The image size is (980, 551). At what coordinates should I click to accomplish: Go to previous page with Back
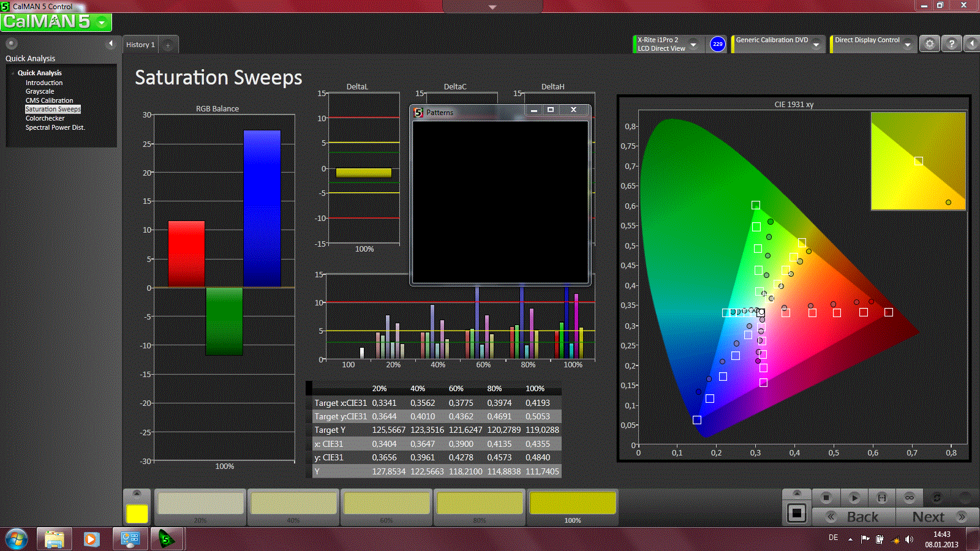click(854, 517)
